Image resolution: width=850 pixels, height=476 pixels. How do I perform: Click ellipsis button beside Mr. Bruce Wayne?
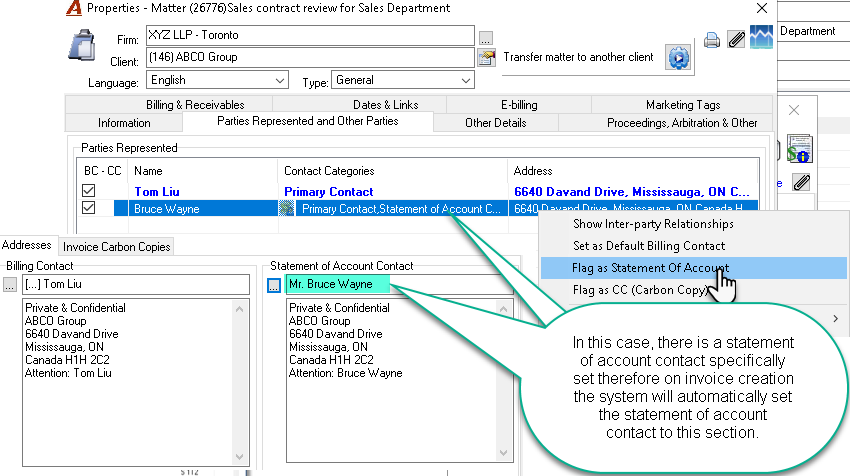(x=274, y=285)
